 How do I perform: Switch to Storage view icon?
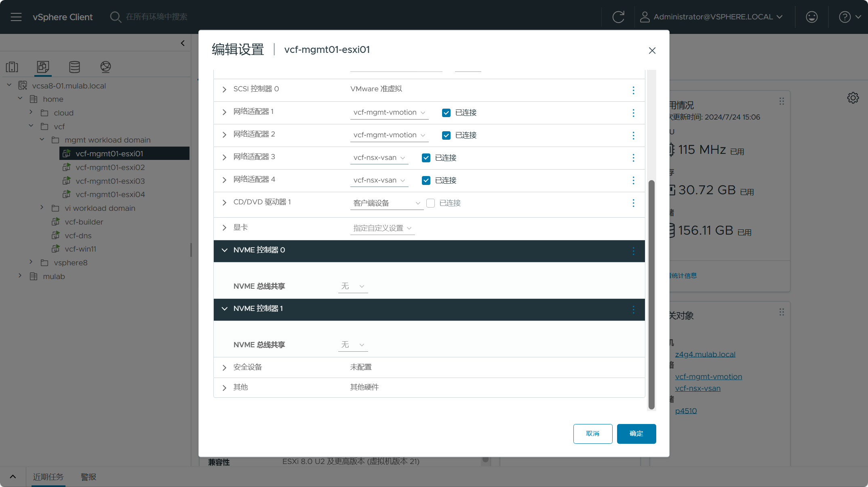coord(74,67)
